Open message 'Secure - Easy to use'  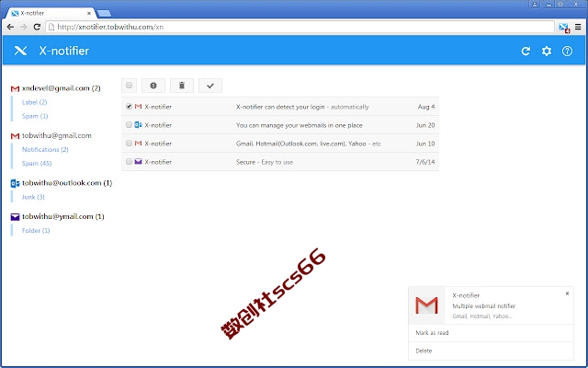pyautogui.click(x=265, y=162)
